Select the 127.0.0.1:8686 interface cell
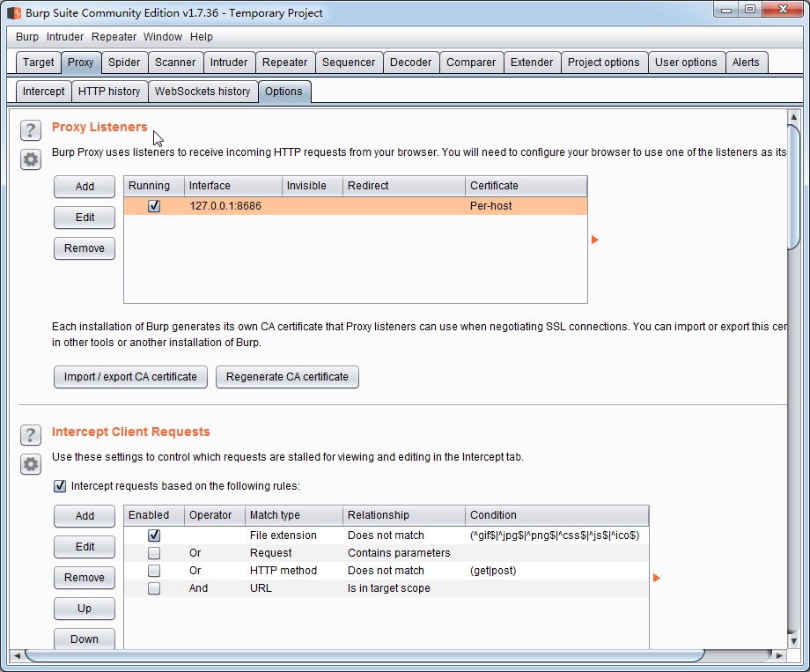This screenshot has width=810, height=672. click(233, 206)
